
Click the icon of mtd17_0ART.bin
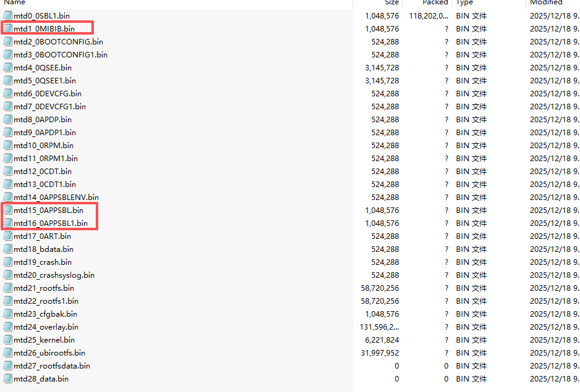click(x=8, y=236)
